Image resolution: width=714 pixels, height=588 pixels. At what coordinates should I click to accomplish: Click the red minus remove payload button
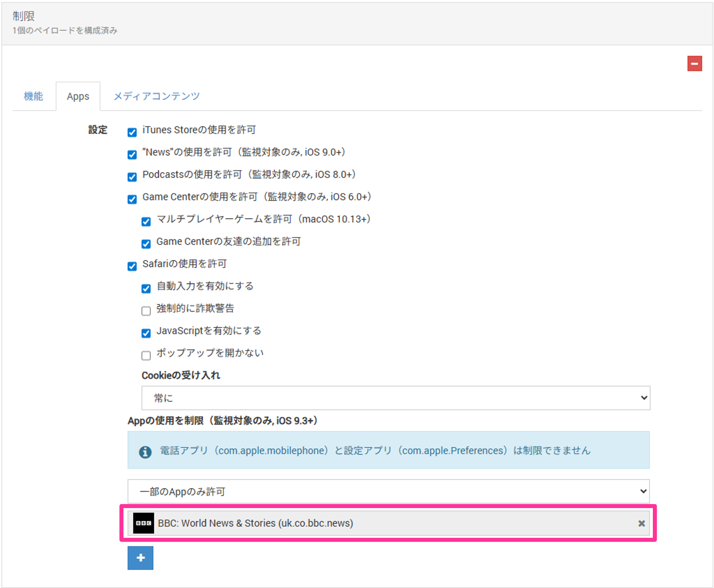click(x=694, y=64)
